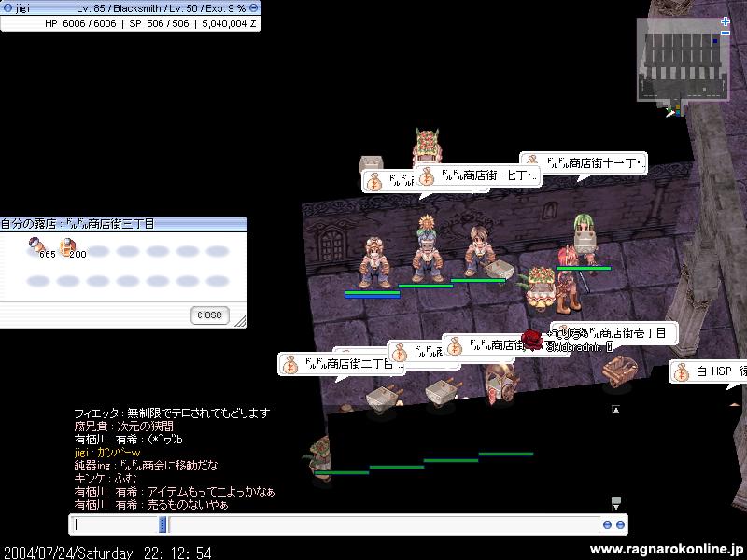Click chat line 鈍器ing：ﾄﾞﾙﾄﾞﾙ商会に移動だな

tap(146, 465)
